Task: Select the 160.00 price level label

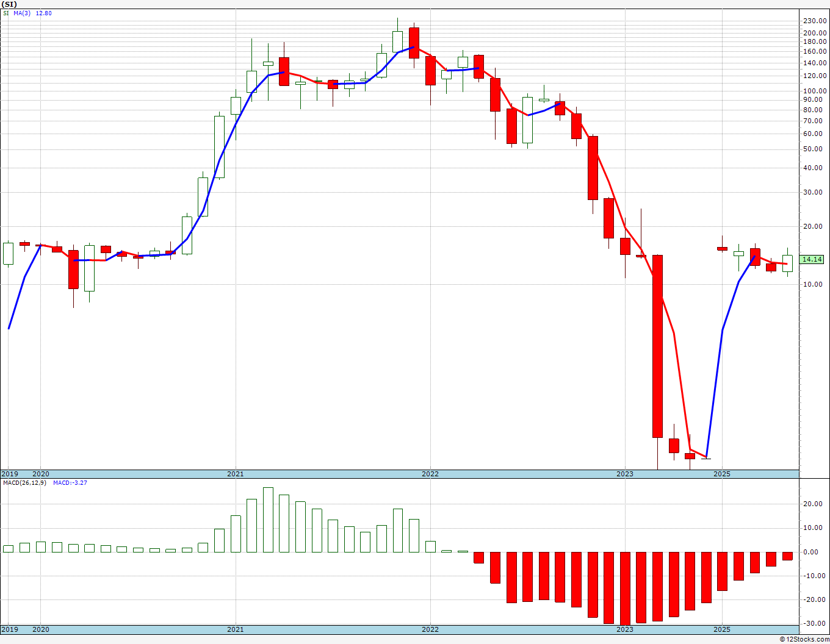Action: [x=815, y=52]
